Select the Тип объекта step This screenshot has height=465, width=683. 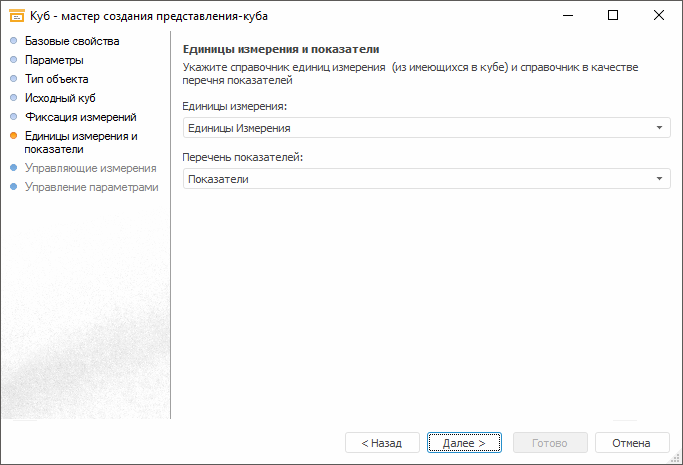(x=56, y=79)
